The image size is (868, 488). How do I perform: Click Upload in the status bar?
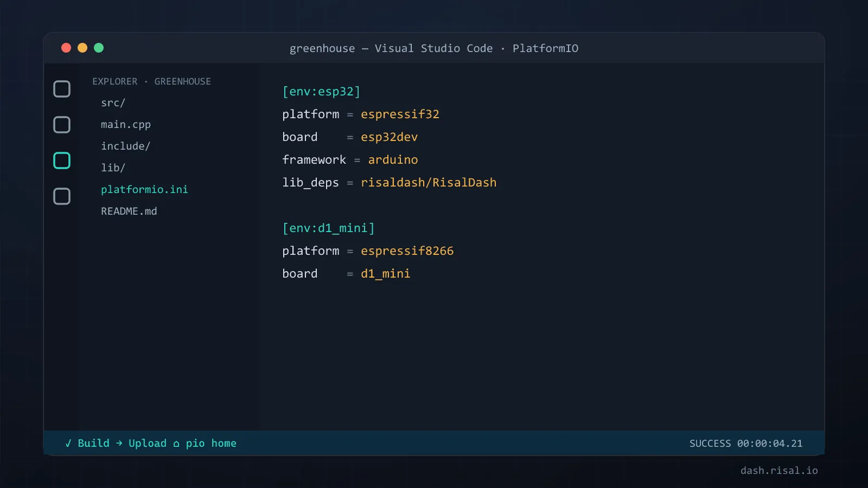coord(141,443)
